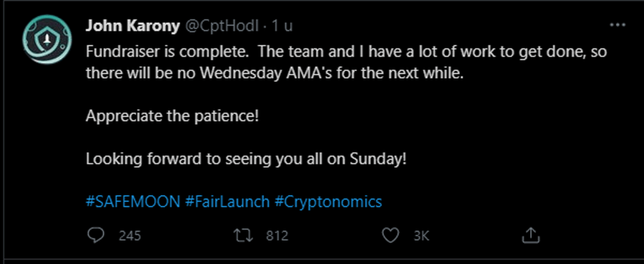The height and width of the screenshot is (264, 644).
Task: Click the @CptHodl handle
Action: [x=222, y=26]
